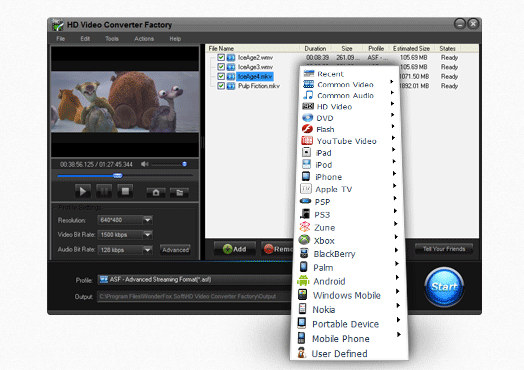Viewport: 524px width, 370px height.
Task: Select the Pulp Fiction.mkv file name
Action: coord(259,86)
